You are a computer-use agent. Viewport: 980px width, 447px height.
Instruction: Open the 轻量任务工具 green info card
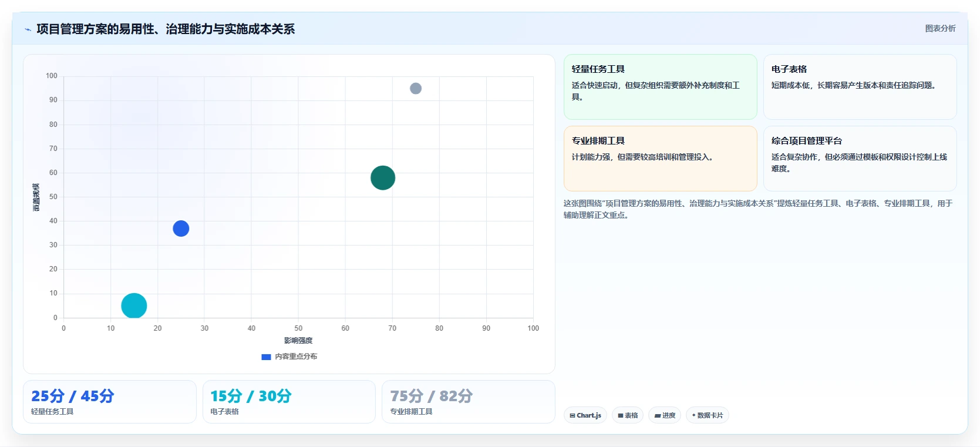[661, 87]
